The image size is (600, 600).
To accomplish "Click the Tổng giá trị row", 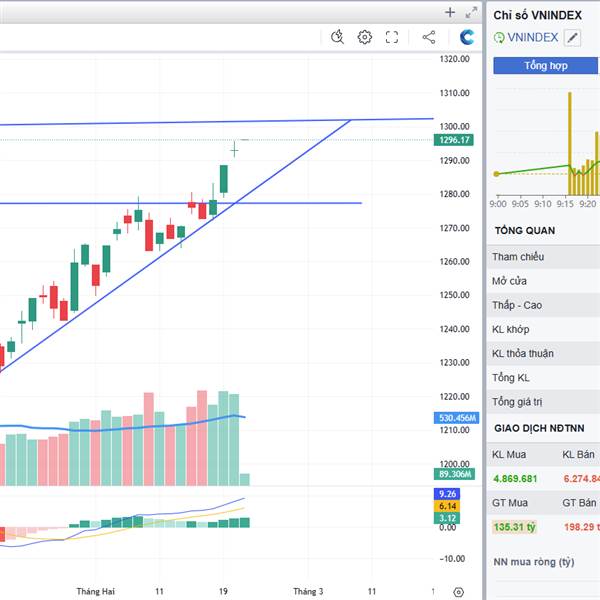I will coord(543,402).
